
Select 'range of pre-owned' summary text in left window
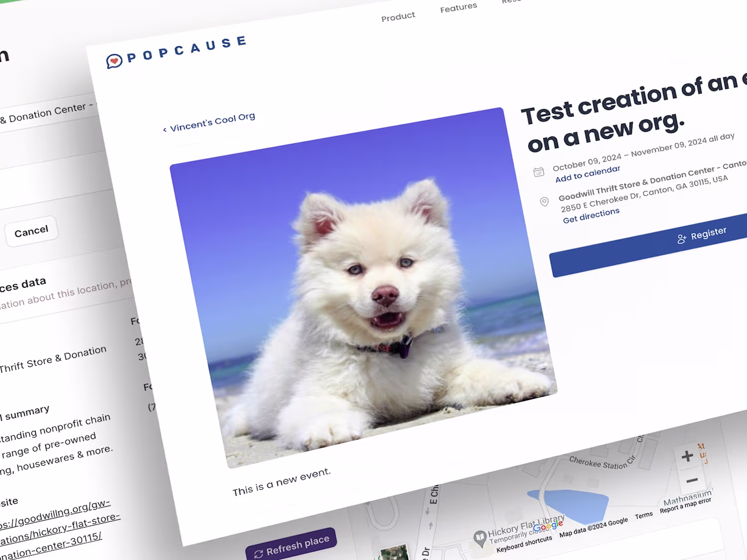[x=49, y=445]
